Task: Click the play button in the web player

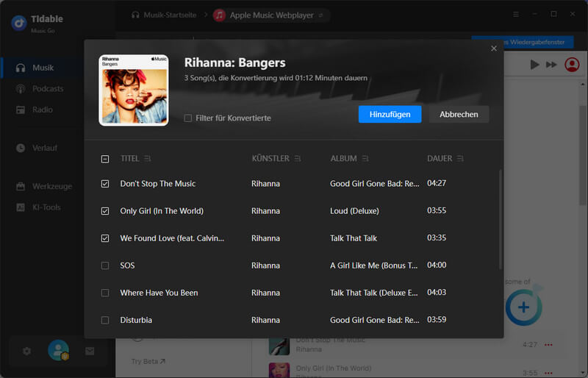Action: [535, 65]
